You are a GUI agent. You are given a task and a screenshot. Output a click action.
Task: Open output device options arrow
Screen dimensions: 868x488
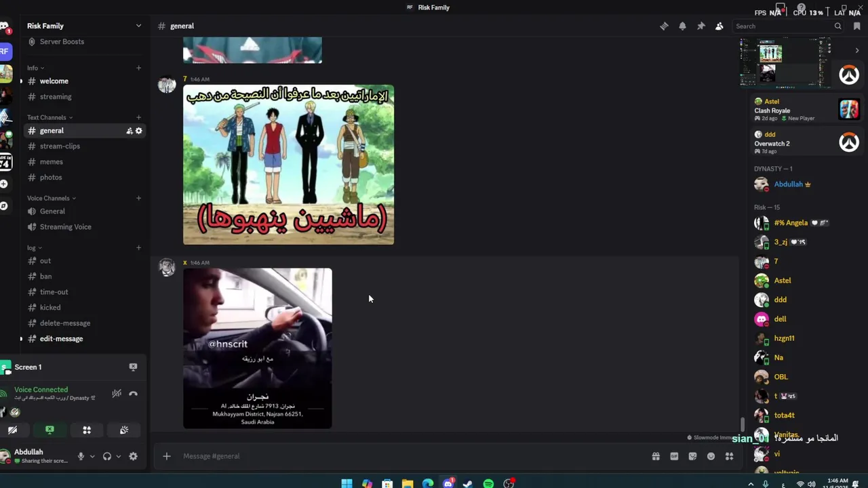coord(118,456)
